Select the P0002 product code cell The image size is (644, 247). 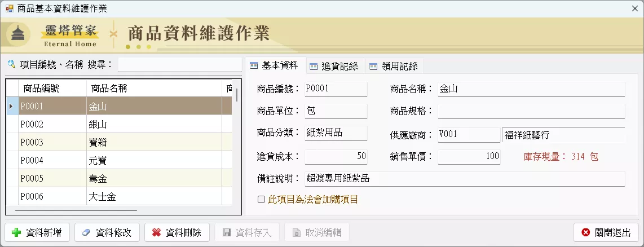pos(52,124)
